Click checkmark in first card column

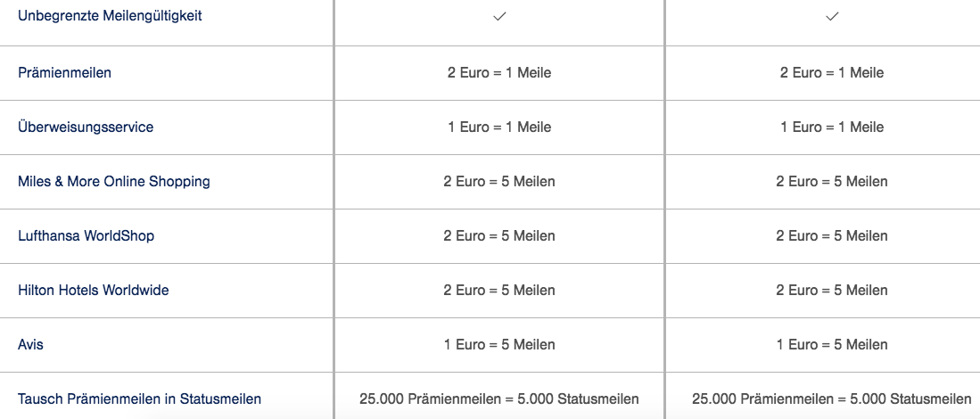[498, 18]
